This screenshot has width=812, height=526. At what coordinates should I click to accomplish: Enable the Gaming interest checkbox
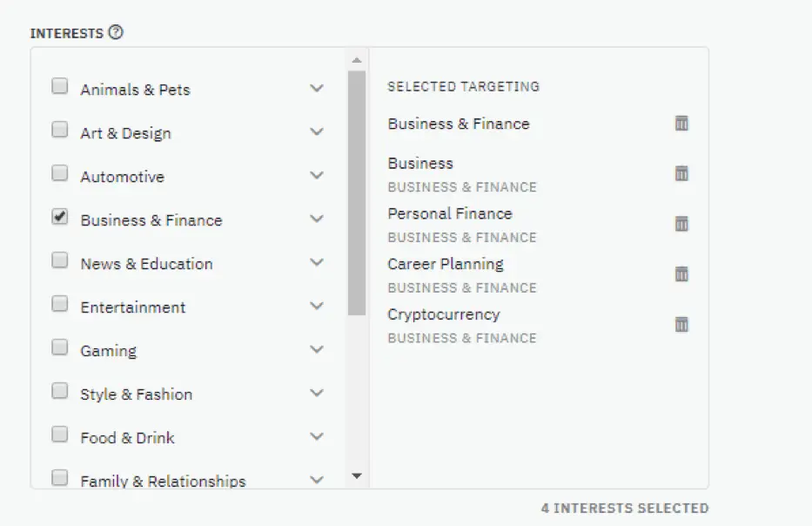59,347
